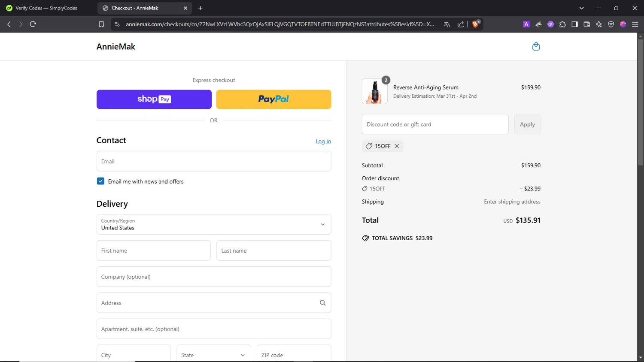Uncheck Email me with news and offers

[100, 181]
